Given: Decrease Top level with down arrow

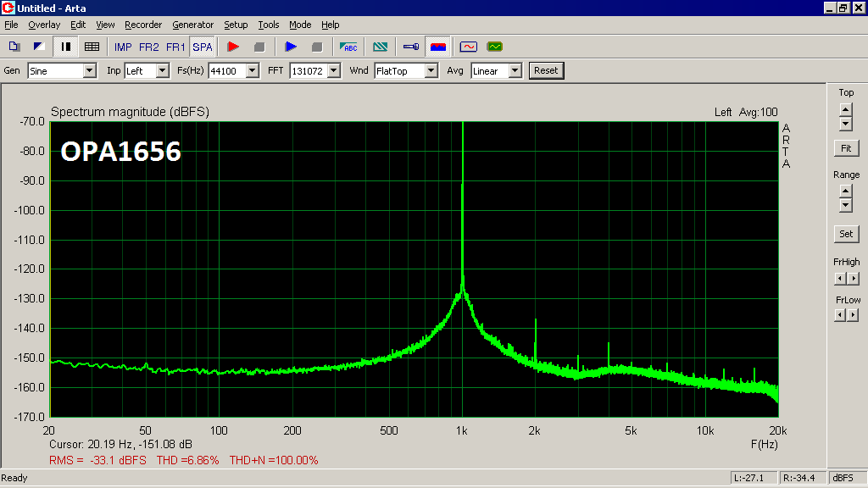Looking at the screenshot, I should 846,125.
